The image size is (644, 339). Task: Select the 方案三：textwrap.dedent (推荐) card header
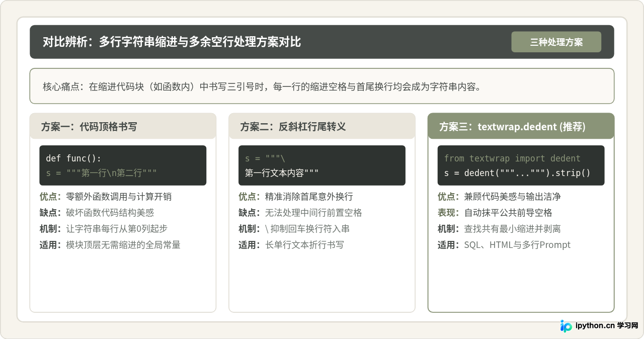(x=521, y=126)
